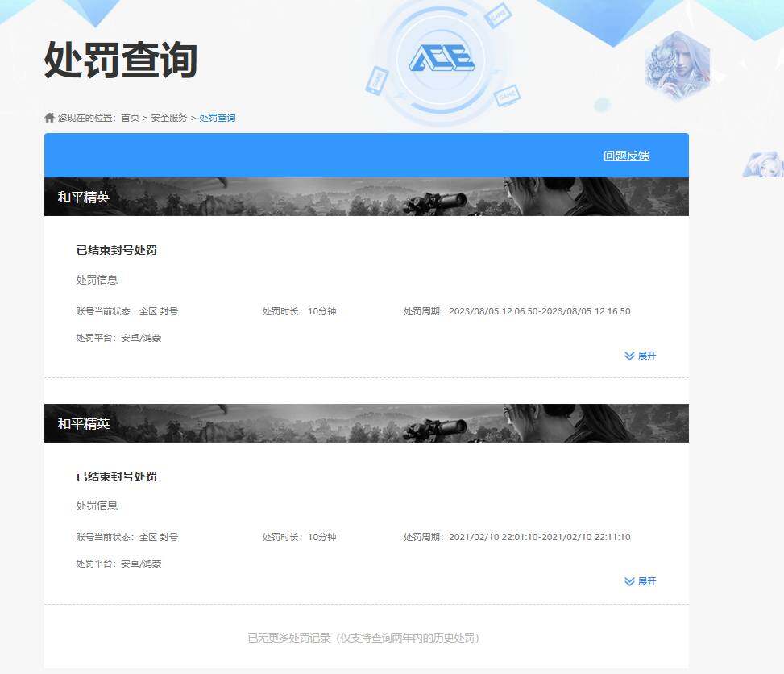Viewport: 784px width, 674px height.
Task: Click 处罚平台: 安卓/鸿蒙 in the 2023 record
Action: (x=118, y=338)
